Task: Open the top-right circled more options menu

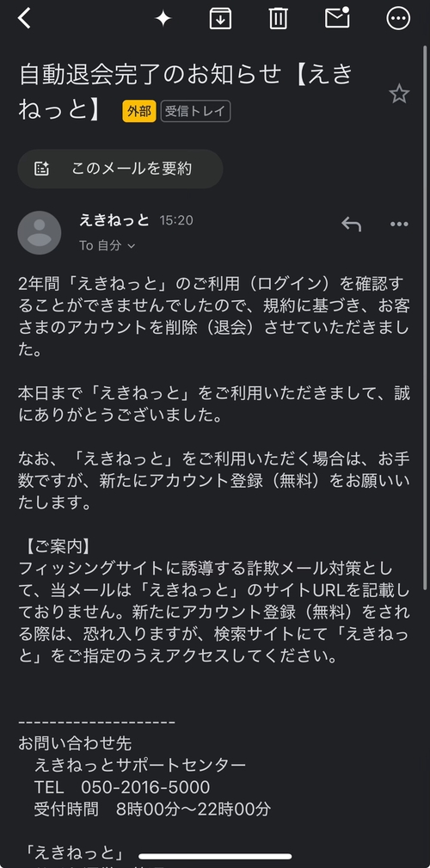Action: click(398, 19)
